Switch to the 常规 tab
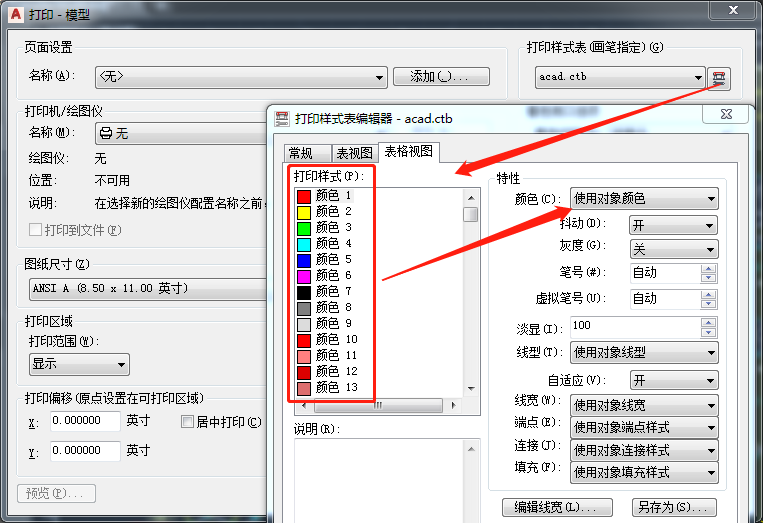The image size is (763, 523). click(x=300, y=153)
